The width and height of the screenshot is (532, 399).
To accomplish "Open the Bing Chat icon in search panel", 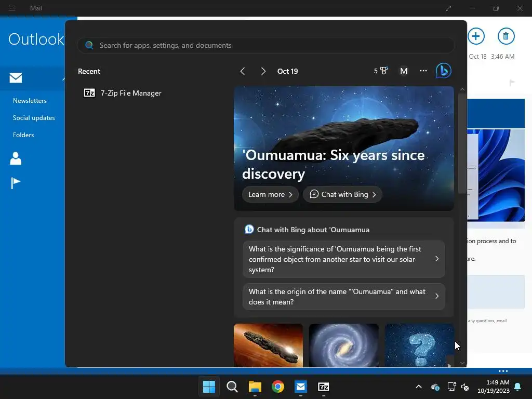I will tap(444, 71).
